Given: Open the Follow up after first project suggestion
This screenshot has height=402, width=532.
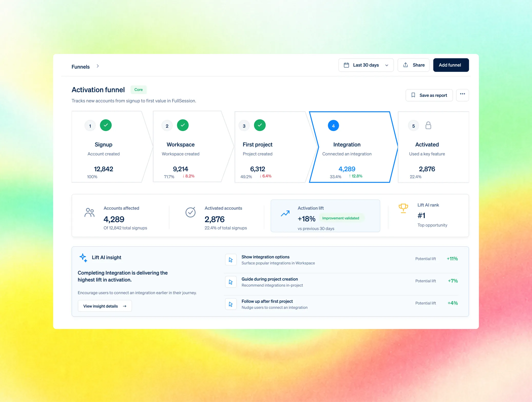Looking at the screenshot, I should (341, 304).
